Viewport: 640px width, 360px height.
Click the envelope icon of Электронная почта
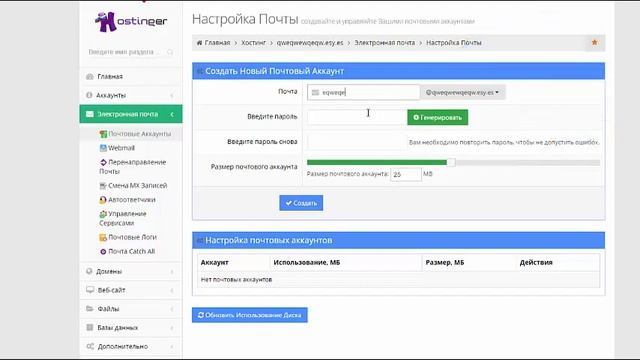(x=90, y=114)
